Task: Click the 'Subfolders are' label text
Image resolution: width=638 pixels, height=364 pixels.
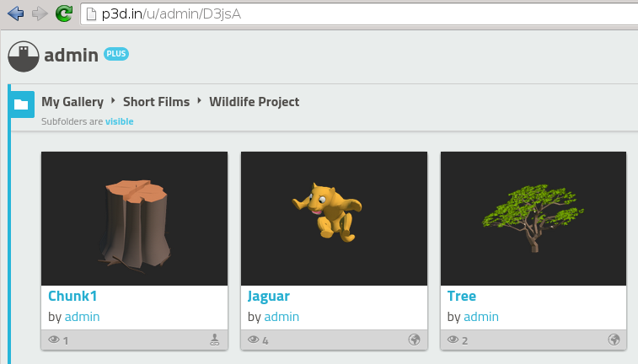Action: click(72, 121)
